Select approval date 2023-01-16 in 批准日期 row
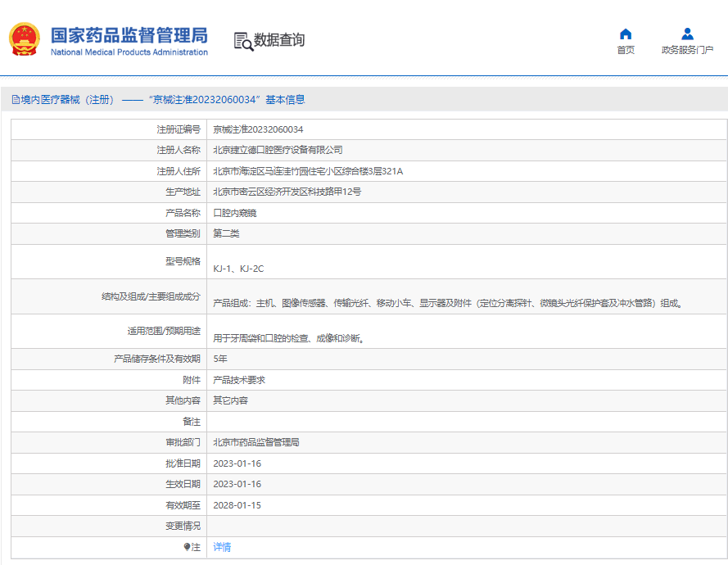This screenshot has height=565, width=728. 237,463
